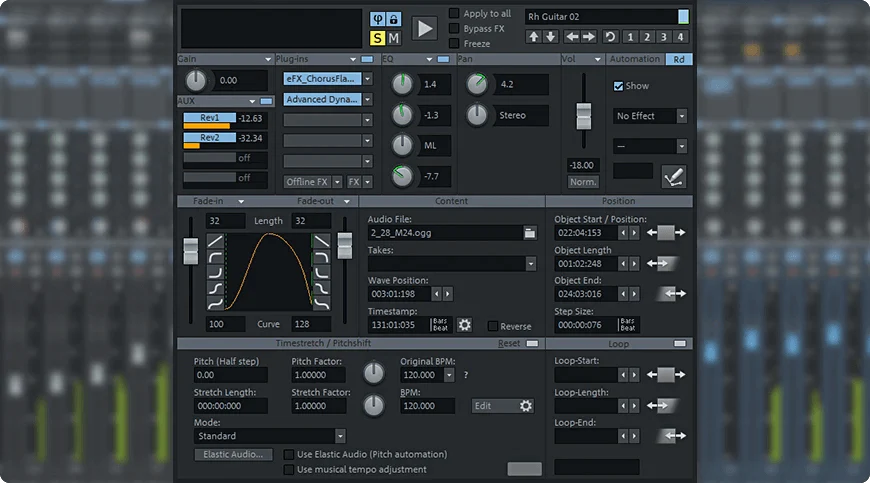This screenshot has width=870, height=483.
Task: Click the Vol fader handle
Action: coord(583,115)
